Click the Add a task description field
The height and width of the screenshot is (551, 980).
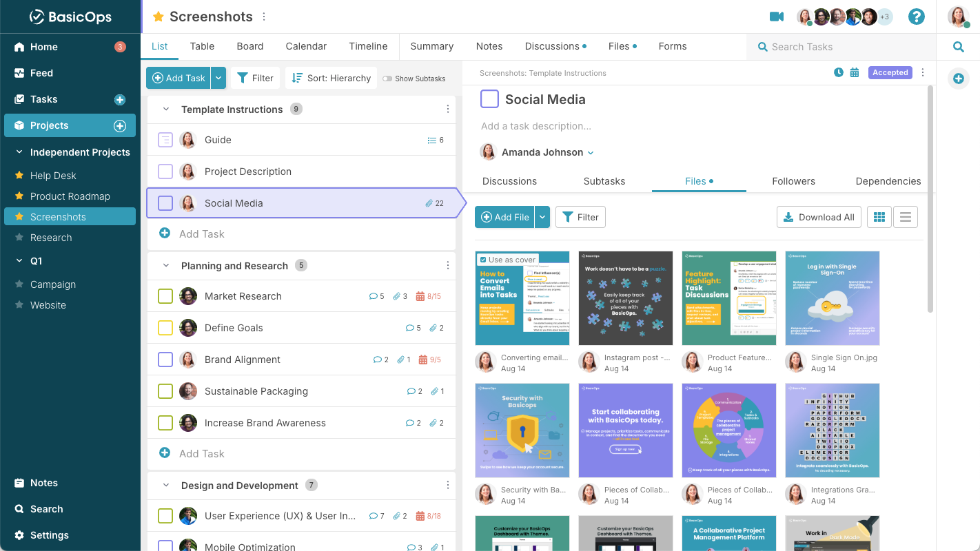pyautogui.click(x=536, y=126)
